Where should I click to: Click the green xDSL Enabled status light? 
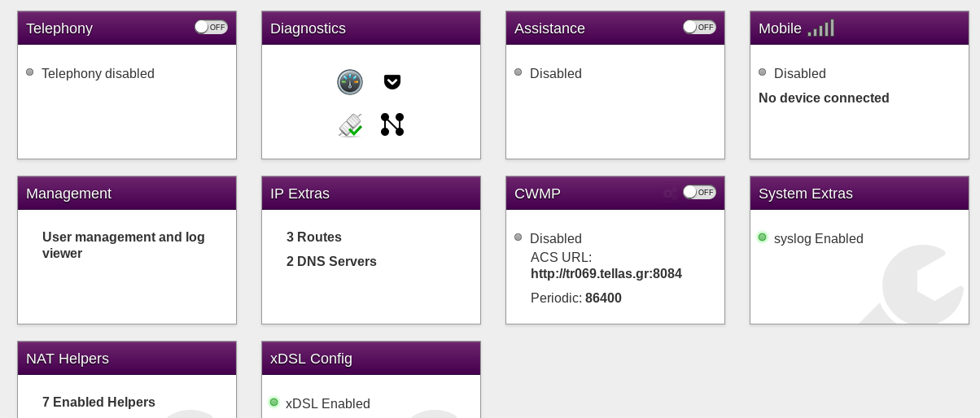point(273,403)
